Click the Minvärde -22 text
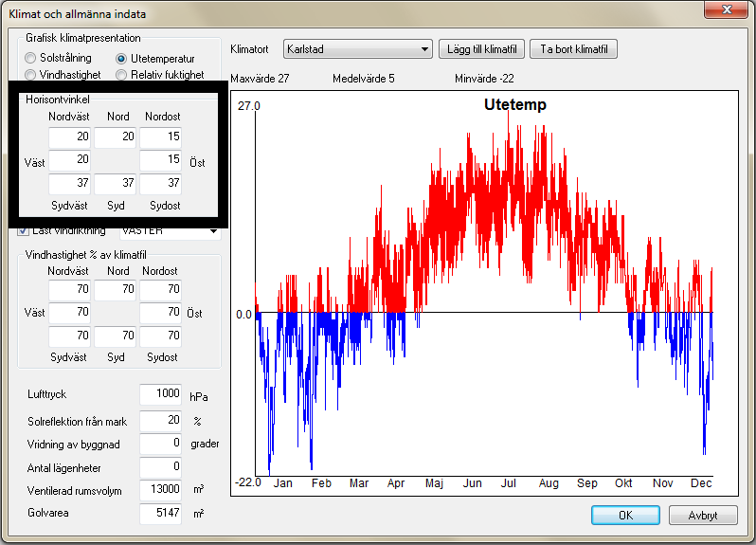This screenshot has height=545, width=756. (484, 79)
